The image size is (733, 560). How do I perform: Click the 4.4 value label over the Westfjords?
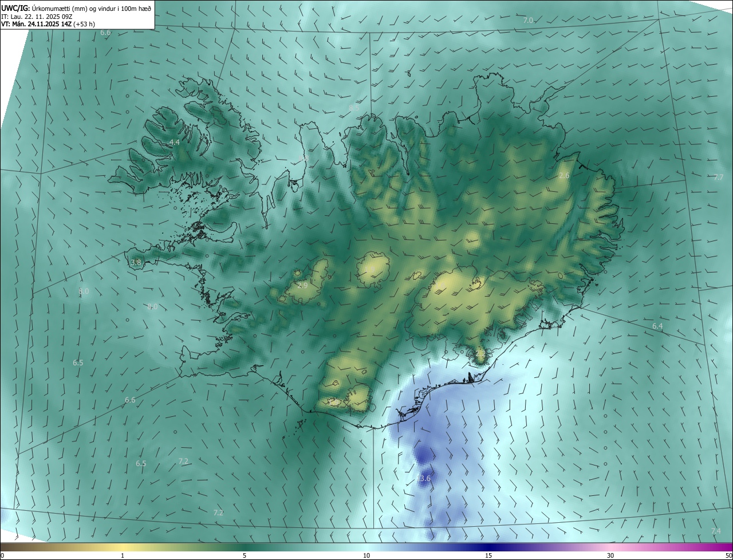click(175, 142)
